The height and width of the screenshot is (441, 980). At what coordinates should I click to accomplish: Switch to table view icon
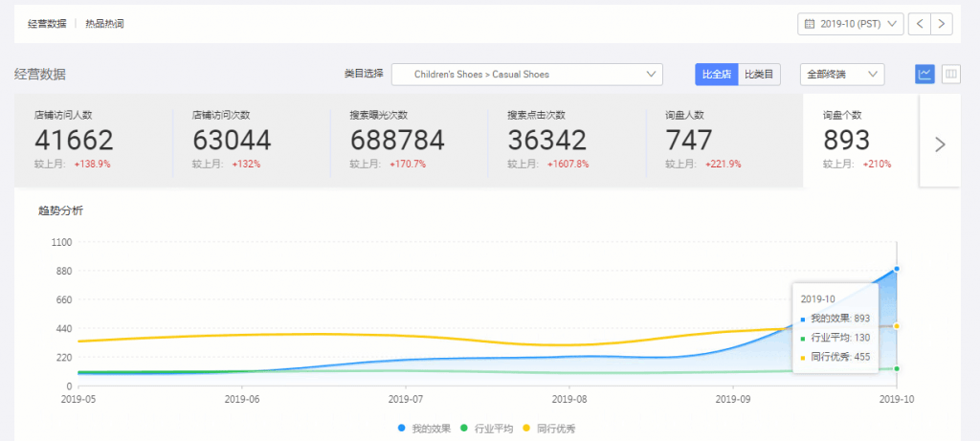[x=951, y=75]
